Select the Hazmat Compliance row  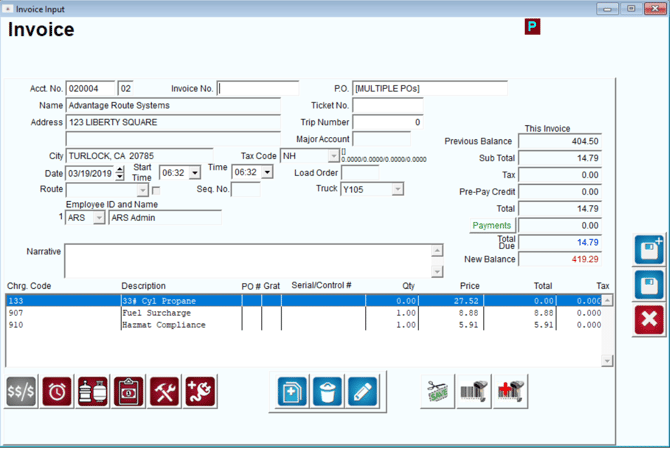304,325
